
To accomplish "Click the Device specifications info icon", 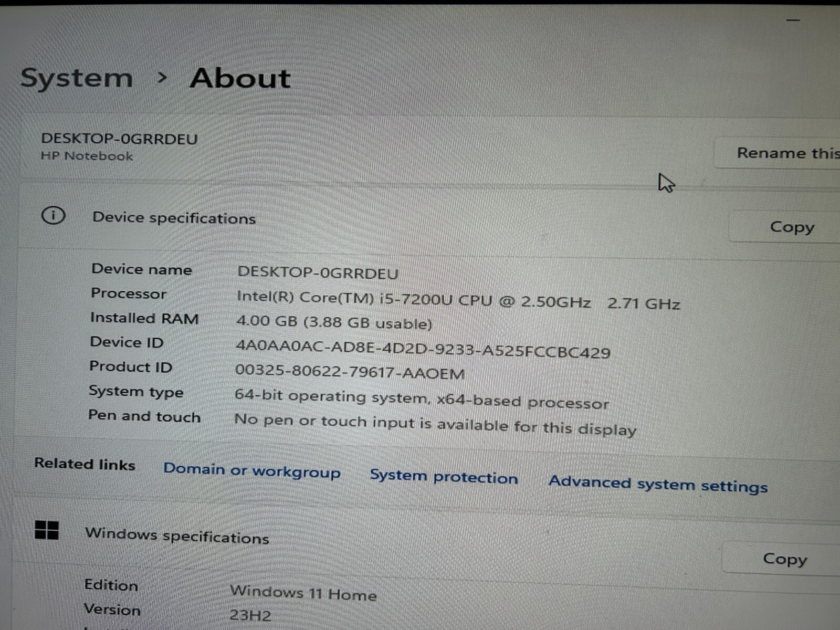I will tap(53, 216).
